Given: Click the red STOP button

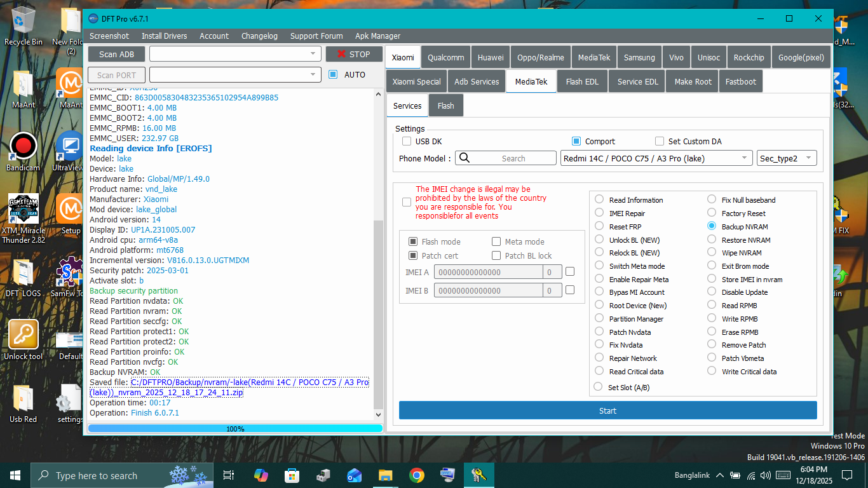Looking at the screenshot, I should click(x=354, y=54).
